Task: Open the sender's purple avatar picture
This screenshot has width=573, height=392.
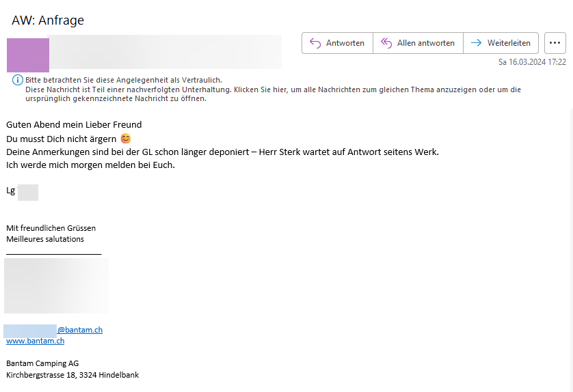Action: click(28, 55)
